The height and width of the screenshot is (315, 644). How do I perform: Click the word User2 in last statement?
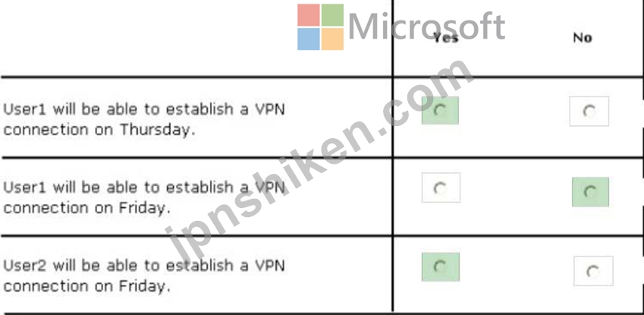pyautogui.click(x=25, y=265)
